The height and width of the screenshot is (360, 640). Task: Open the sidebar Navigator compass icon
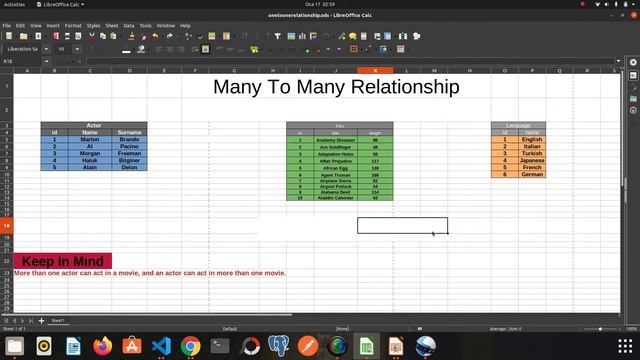click(x=633, y=110)
